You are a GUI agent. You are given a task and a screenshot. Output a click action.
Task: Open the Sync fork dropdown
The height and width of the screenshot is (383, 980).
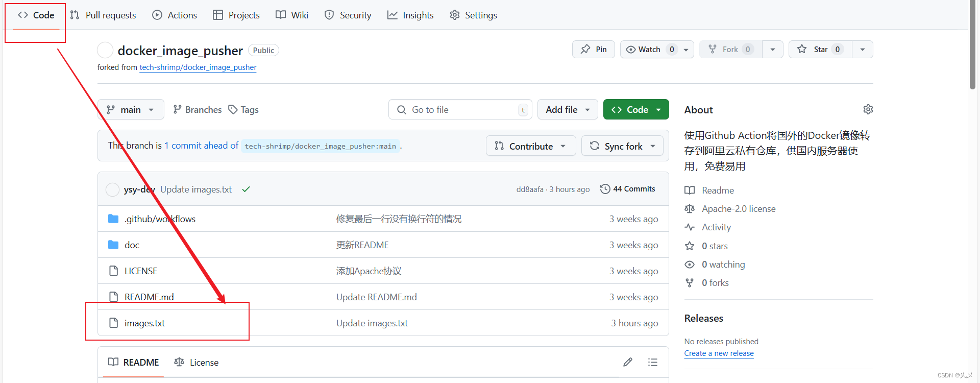[622, 146]
